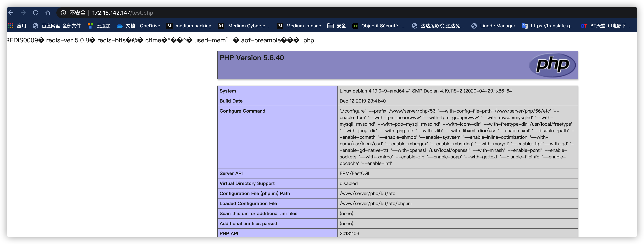Viewport: 644px width, 244px height.
Task: Open the Medium Cyberse... bookmark
Action: click(x=244, y=26)
